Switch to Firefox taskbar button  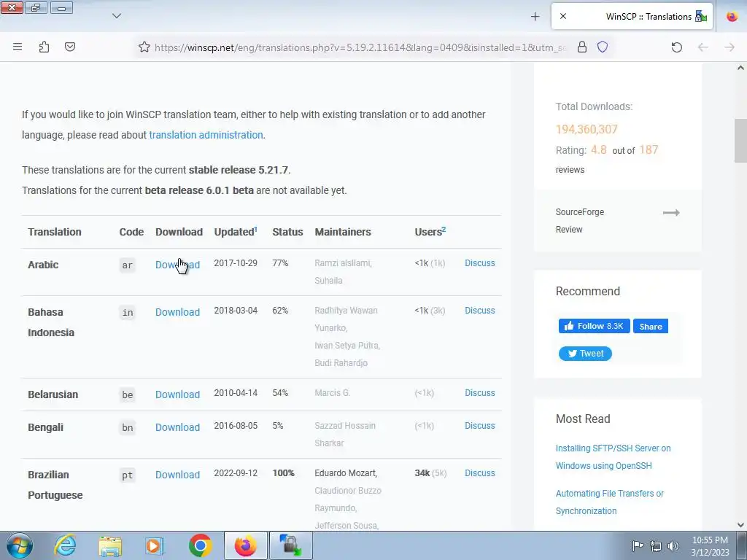(x=246, y=545)
